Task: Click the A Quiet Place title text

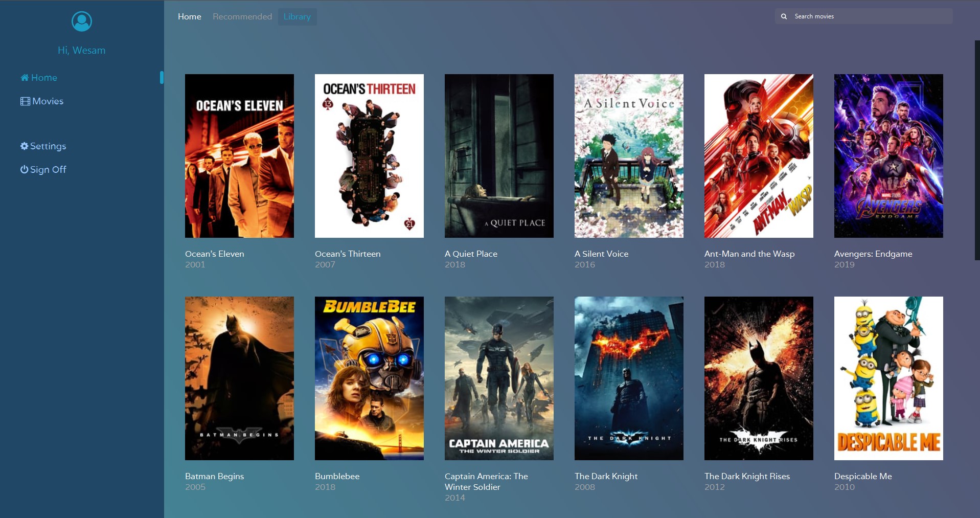Action: point(471,254)
